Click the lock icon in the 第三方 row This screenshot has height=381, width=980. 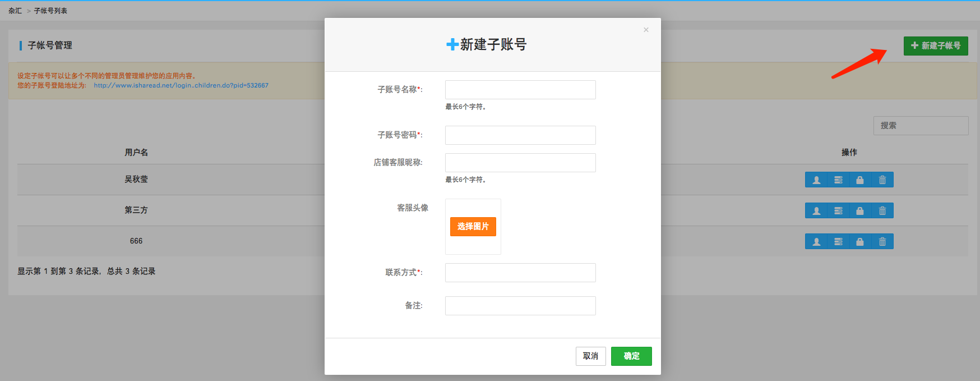[860, 210]
